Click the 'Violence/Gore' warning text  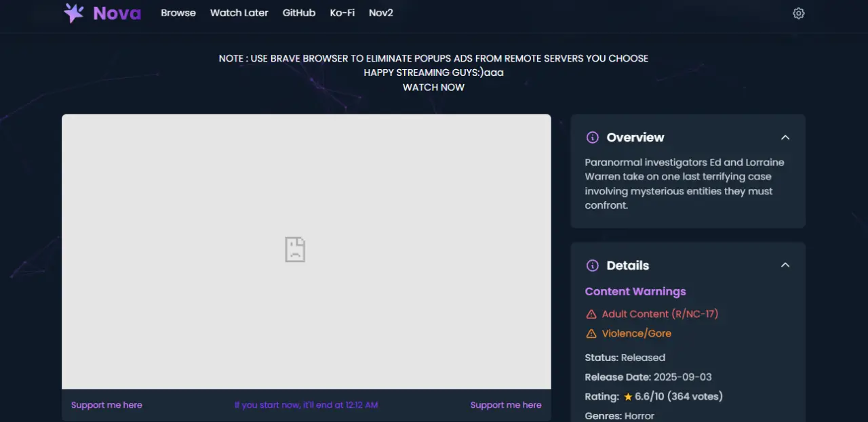637,334
